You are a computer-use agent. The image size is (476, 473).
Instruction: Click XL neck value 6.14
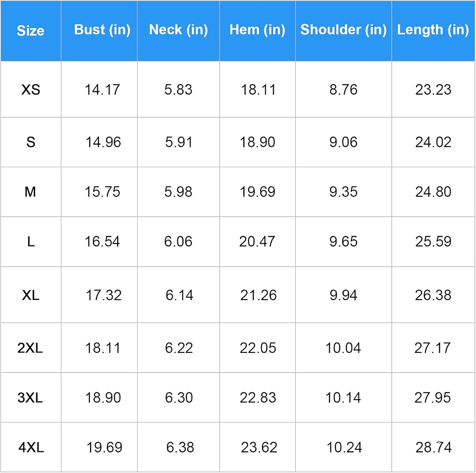pyautogui.click(x=179, y=295)
